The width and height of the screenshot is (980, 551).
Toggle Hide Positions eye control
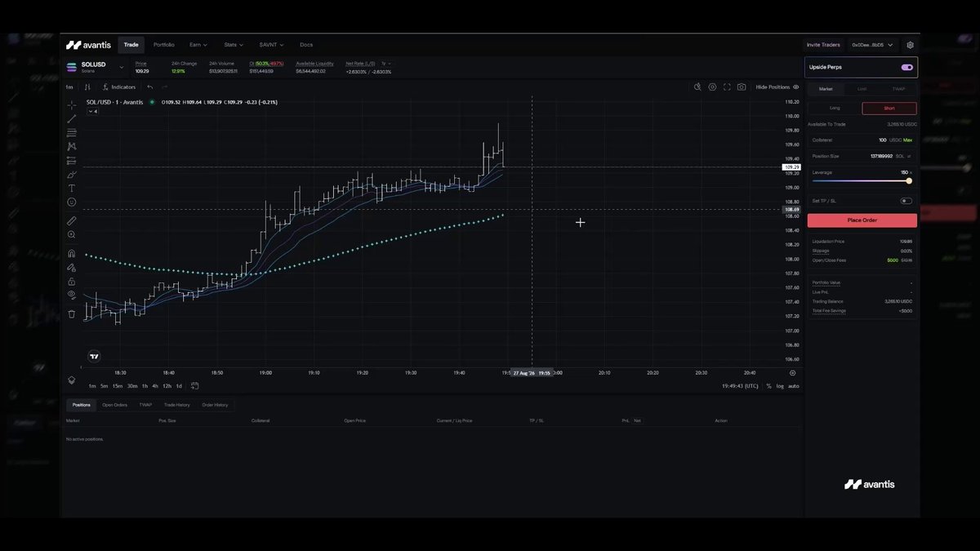click(777, 87)
